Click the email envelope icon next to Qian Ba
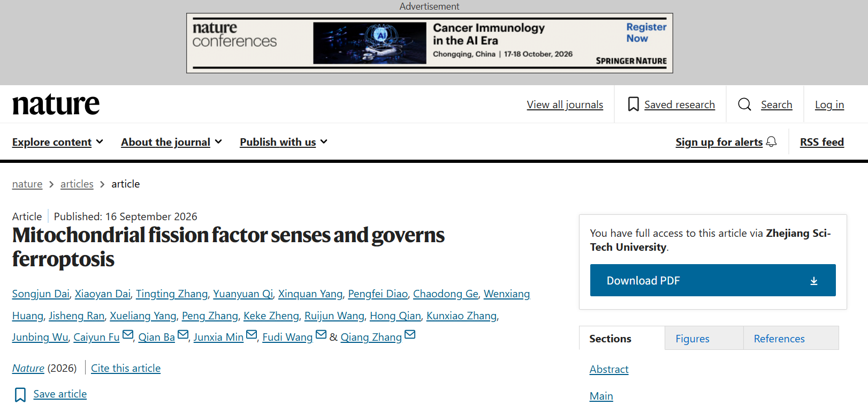868x412 pixels. coord(183,335)
